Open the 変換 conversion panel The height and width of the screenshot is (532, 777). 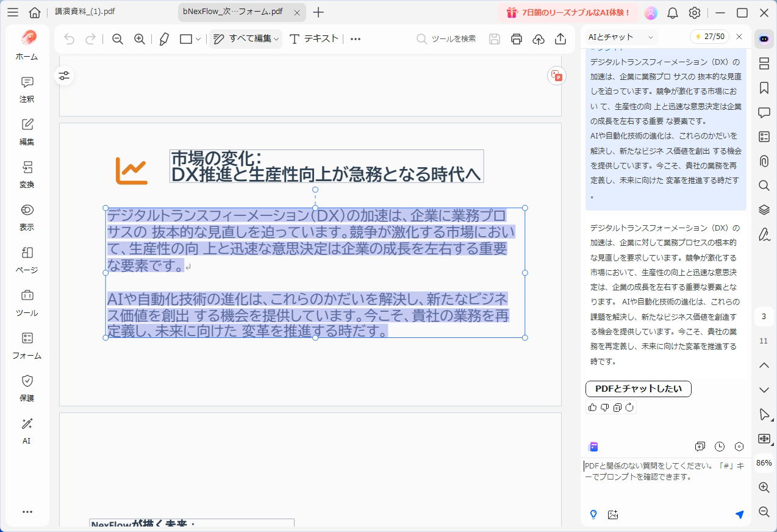click(26, 176)
